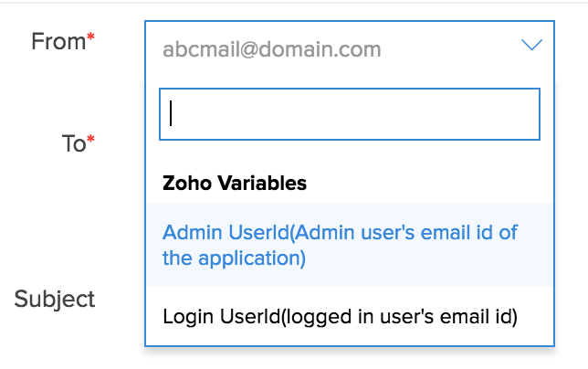Select the Admin UserId option
The height and width of the screenshot is (369, 588).
[340, 245]
